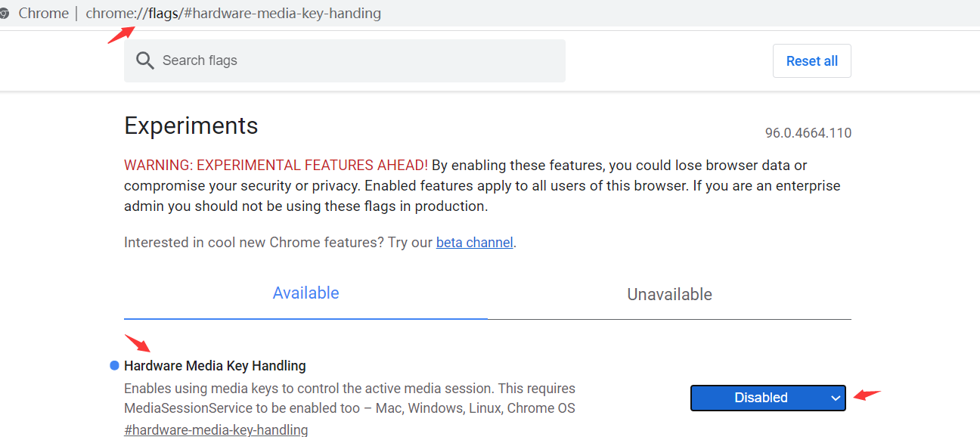
Task: Click the chrome://flags URL in the address bar
Action: coord(233,14)
